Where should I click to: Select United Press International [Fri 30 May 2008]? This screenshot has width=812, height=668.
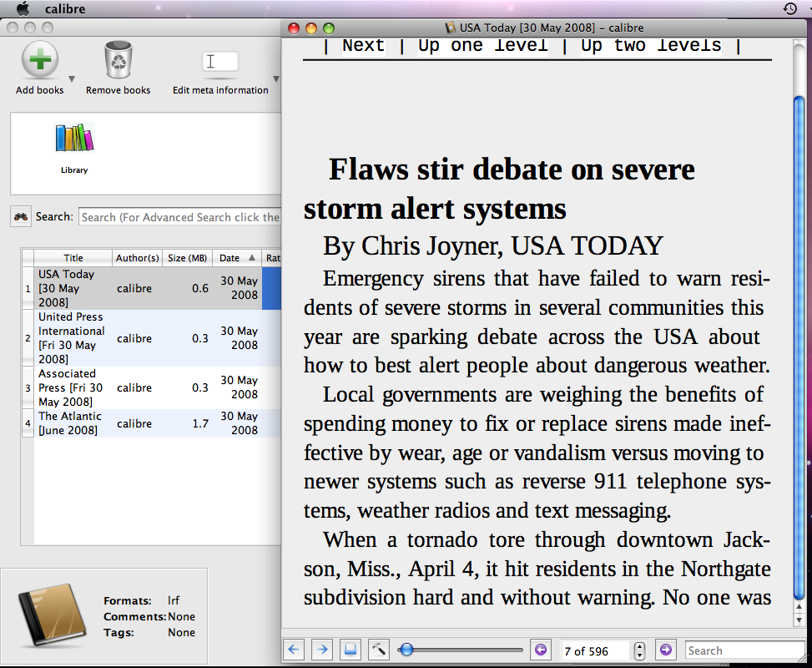(x=152, y=338)
